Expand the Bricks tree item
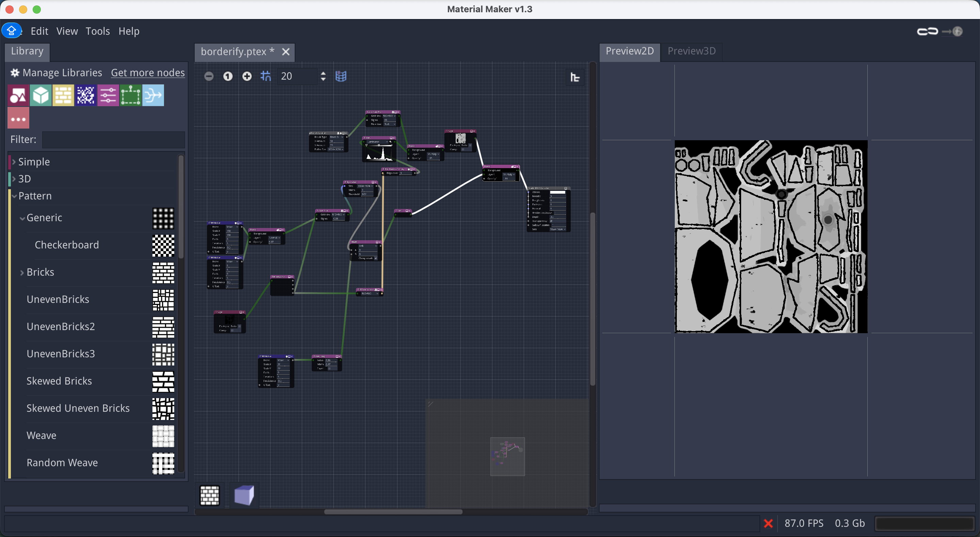Viewport: 980px width, 537px height. (x=22, y=273)
